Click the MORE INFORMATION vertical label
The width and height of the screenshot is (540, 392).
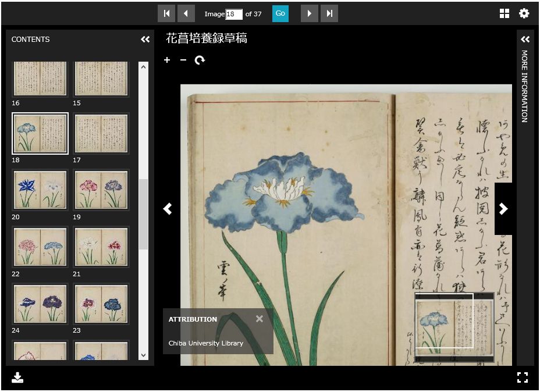point(524,87)
